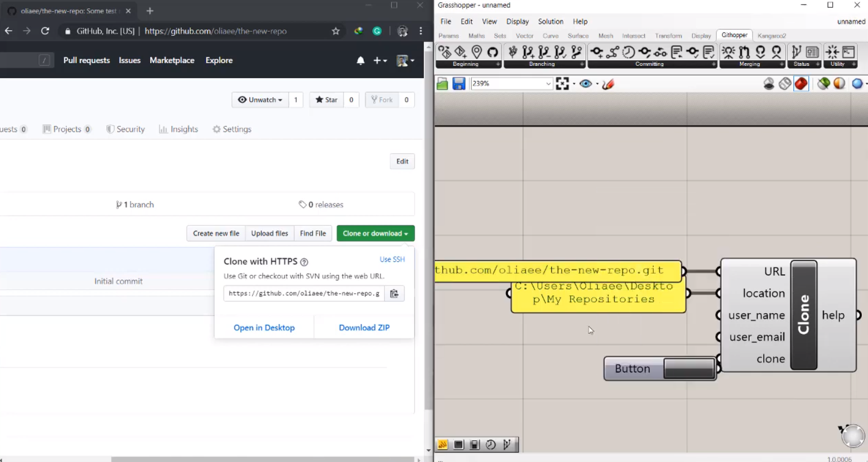Screen dimensions: 868x462
Task: Open the Solution menu in Grasshopper
Action: 551,21
